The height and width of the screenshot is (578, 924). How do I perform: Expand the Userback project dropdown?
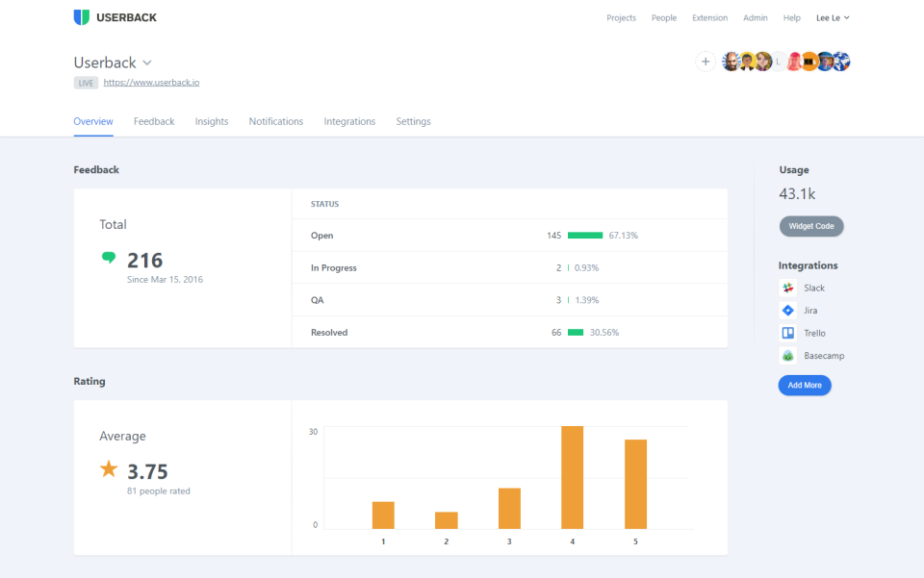pos(147,63)
